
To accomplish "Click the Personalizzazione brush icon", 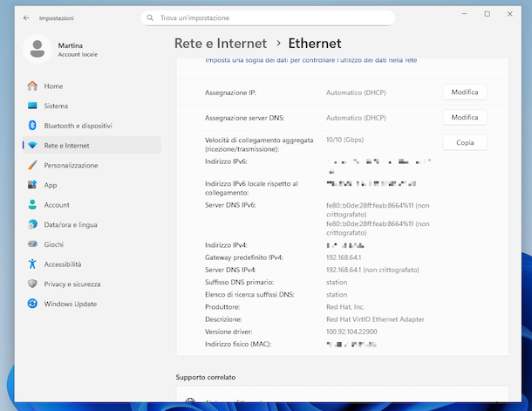I will click(32, 165).
